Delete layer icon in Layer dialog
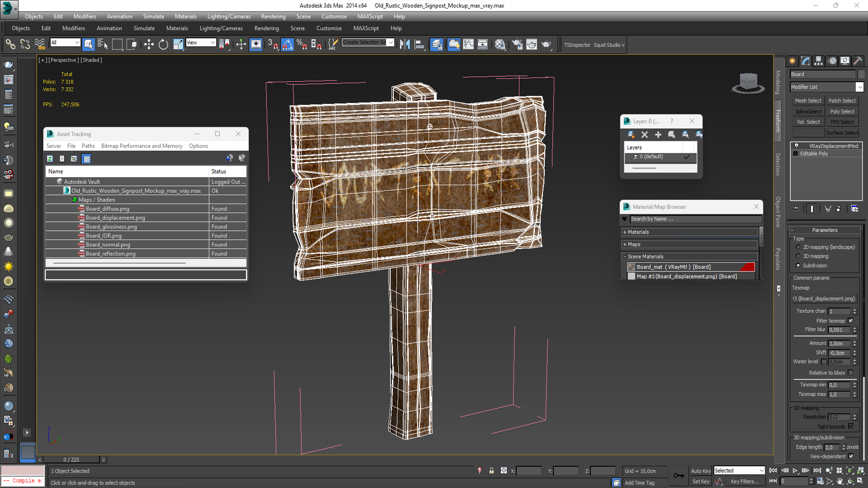This screenshot has height=488, width=868. pos(645,135)
